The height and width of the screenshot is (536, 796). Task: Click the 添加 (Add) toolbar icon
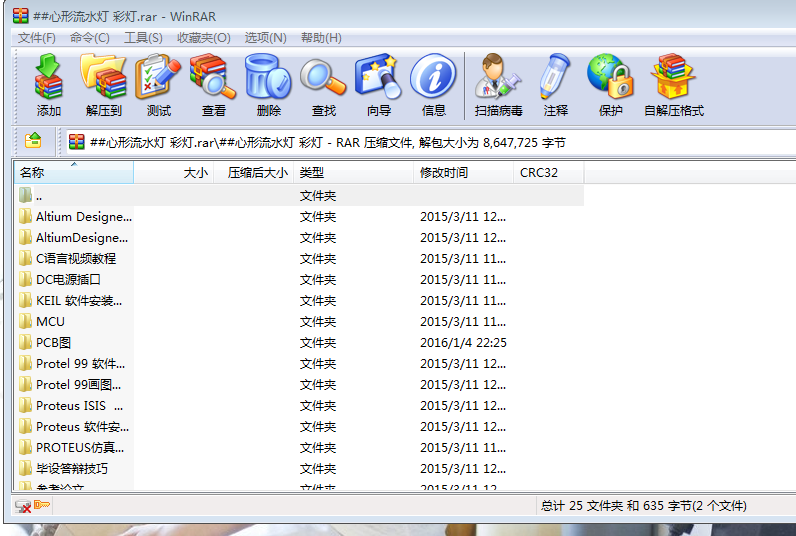click(48, 76)
